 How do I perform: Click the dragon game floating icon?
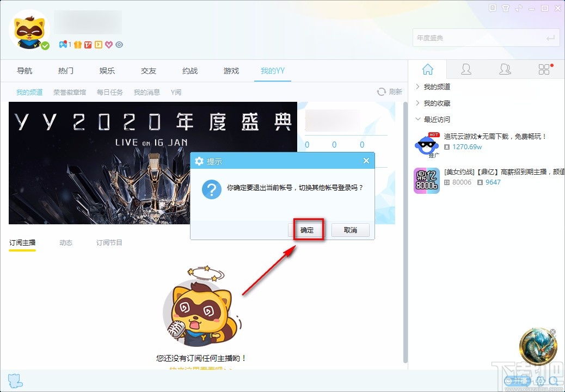tap(538, 347)
